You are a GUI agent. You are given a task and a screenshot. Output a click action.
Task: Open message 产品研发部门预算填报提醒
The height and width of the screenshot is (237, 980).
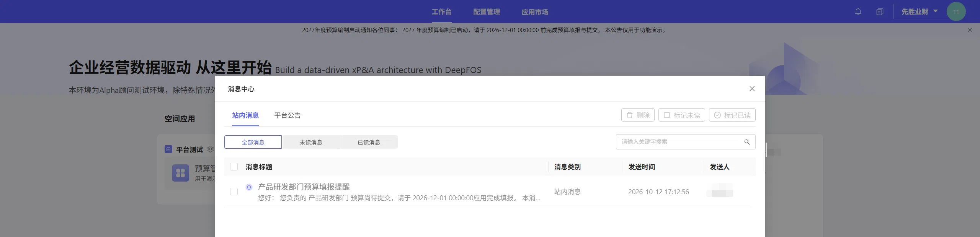point(304,187)
